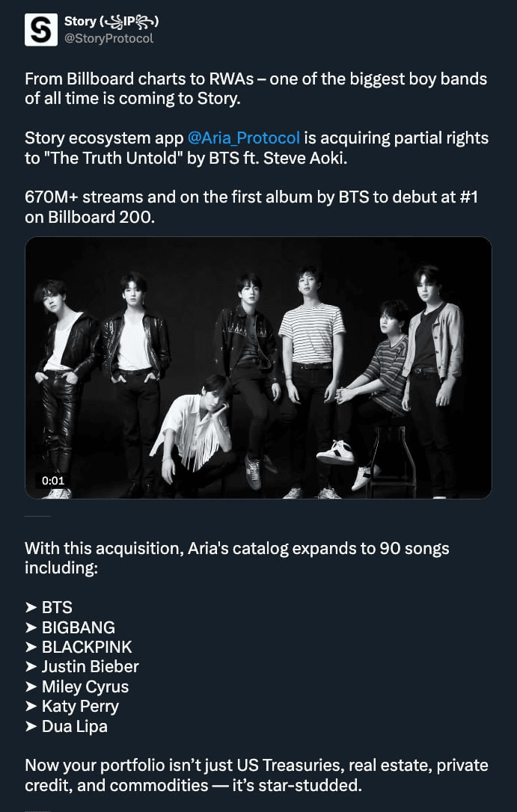The height and width of the screenshot is (812, 517).
Task: Click the "From Billboard charts to RWAs" paragraph
Action: click(256, 88)
